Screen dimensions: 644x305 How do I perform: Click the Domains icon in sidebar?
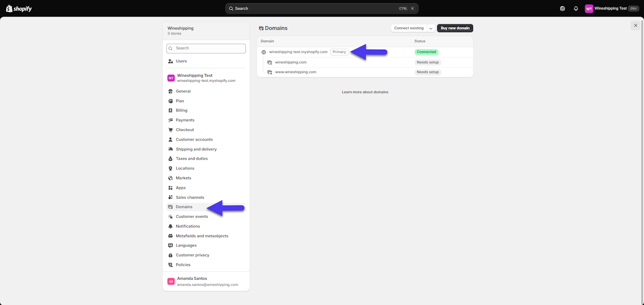click(x=171, y=207)
